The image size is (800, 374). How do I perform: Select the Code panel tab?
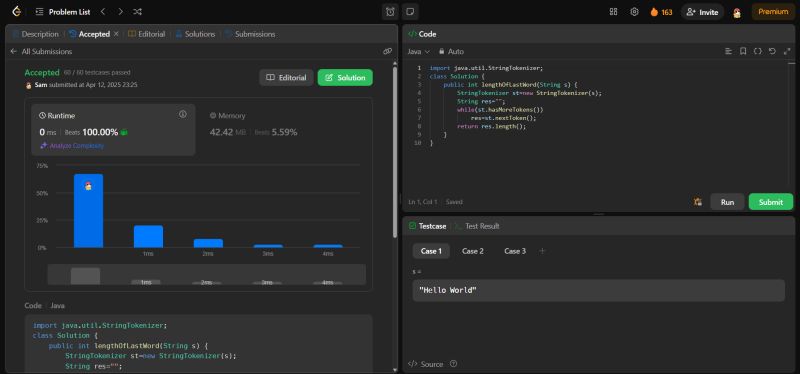pyautogui.click(x=422, y=34)
